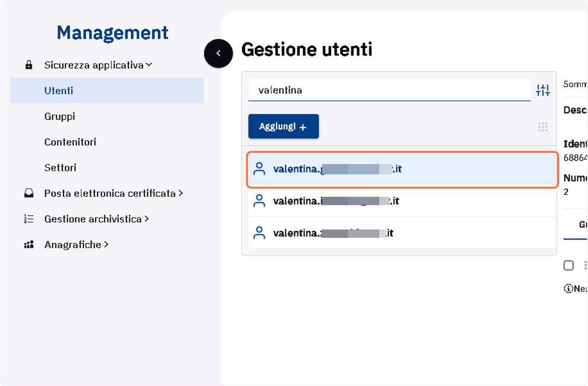588x386 pixels.
Task: Click the user icon of the valentina.z row
Action: tap(259, 233)
